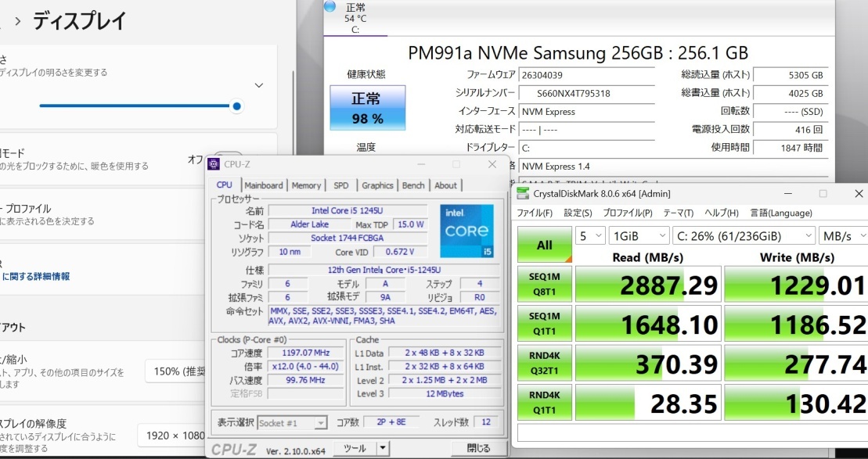Click the CPU-Z app icon in title bar
Image resolution: width=868 pixels, height=459 pixels.
214,164
